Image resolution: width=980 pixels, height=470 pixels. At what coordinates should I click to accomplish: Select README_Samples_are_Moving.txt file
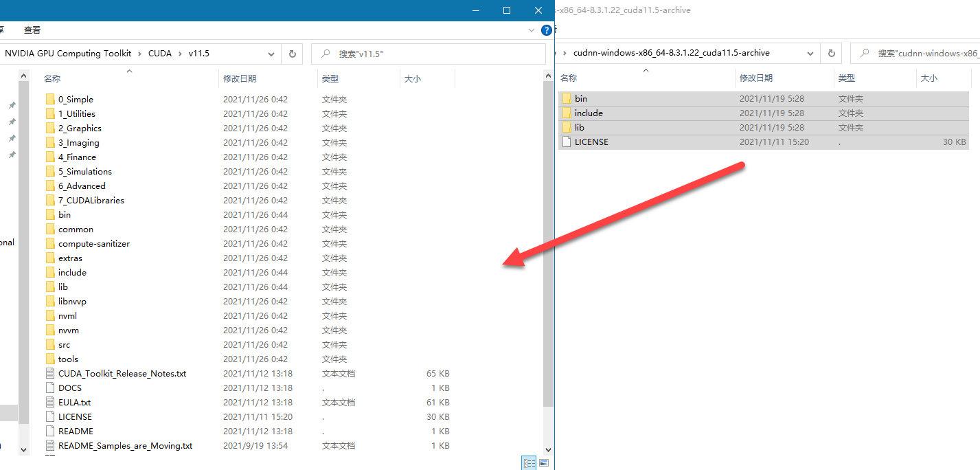point(125,445)
